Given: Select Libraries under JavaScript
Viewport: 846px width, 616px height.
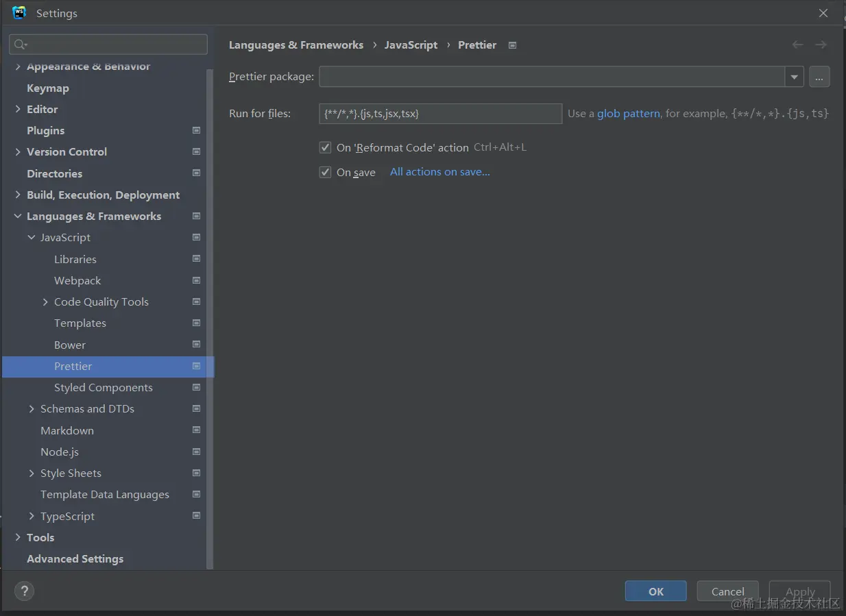Looking at the screenshot, I should (x=75, y=259).
